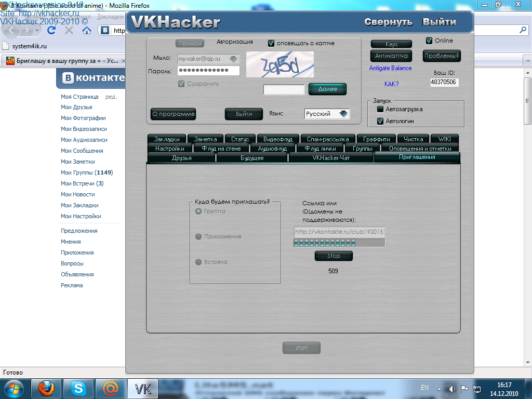
Task: Open the Mail.ru agent taskbar icon
Action: (110, 389)
